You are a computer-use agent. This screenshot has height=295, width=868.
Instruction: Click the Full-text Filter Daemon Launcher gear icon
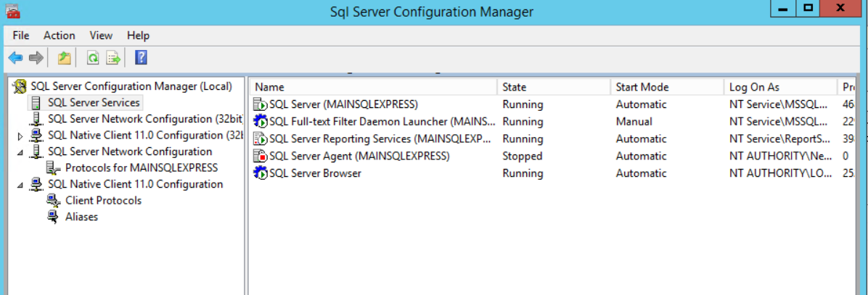(x=260, y=122)
